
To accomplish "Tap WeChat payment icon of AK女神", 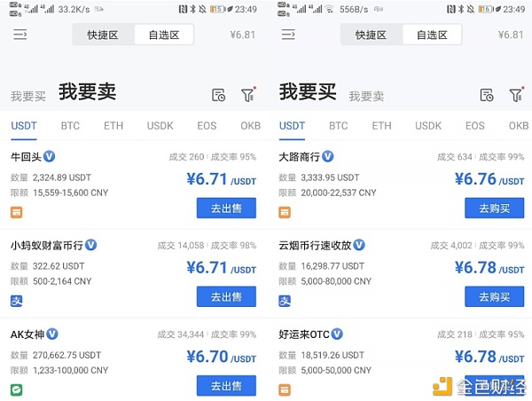I will 16,389.
